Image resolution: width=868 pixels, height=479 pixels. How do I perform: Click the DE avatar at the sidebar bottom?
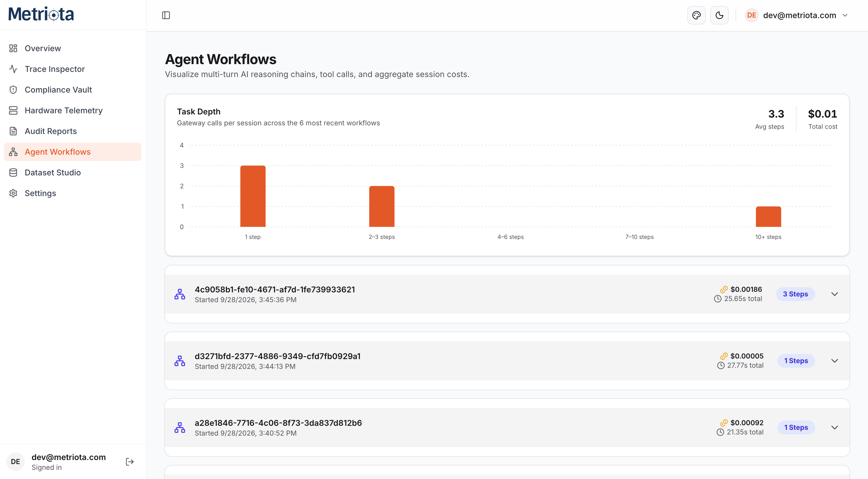tap(16, 462)
